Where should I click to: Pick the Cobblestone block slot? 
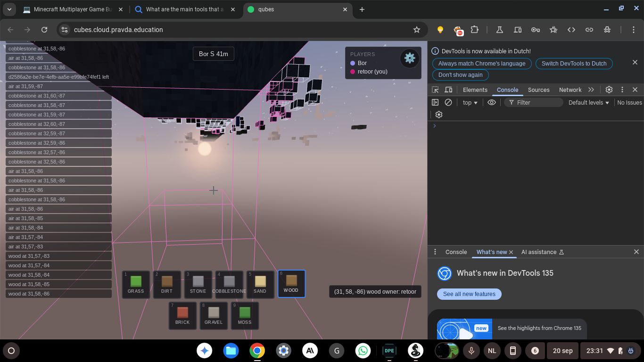coord(229,284)
